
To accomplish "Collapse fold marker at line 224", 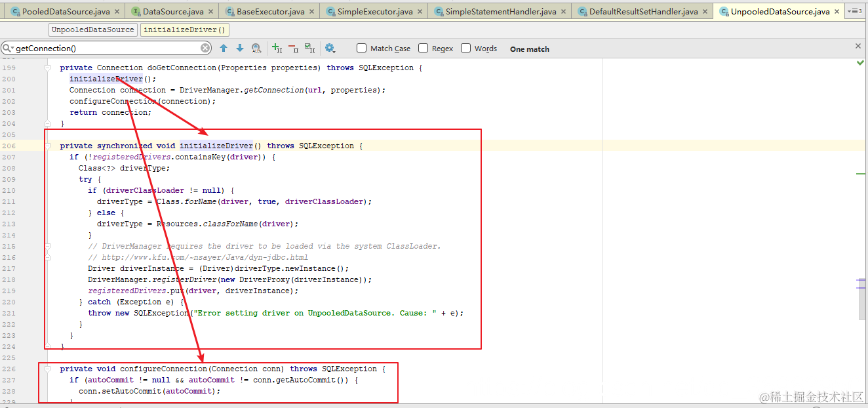I will tap(47, 346).
